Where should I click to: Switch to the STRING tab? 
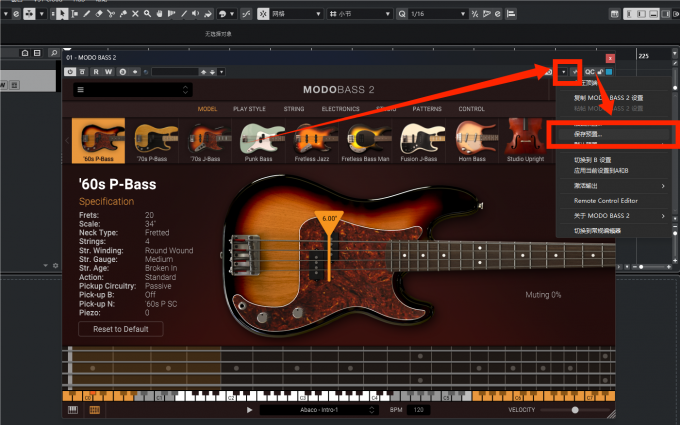(294, 109)
